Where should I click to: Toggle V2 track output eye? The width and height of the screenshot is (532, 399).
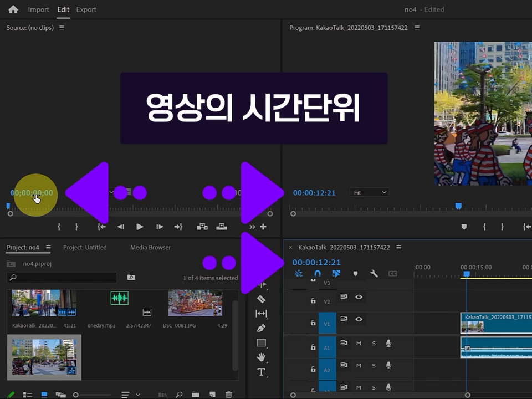(x=359, y=297)
